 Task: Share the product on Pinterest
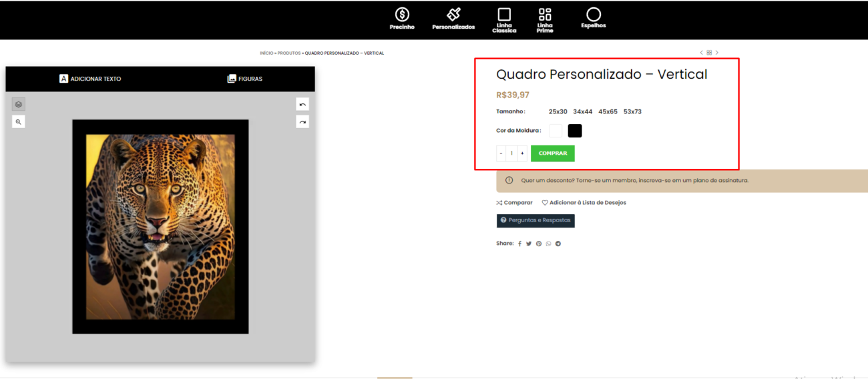click(539, 244)
